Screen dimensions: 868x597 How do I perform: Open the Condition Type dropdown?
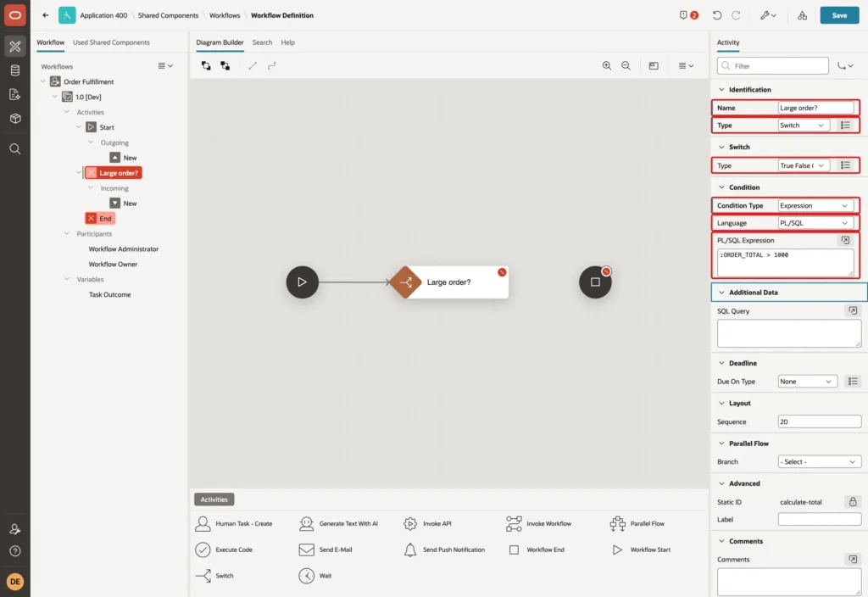(x=815, y=205)
